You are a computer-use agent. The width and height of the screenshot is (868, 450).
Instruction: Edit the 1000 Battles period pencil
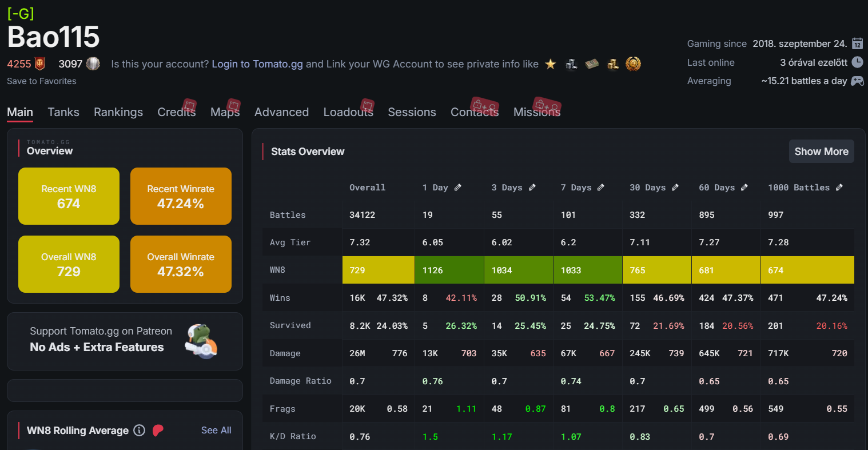click(x=839, y=188)
